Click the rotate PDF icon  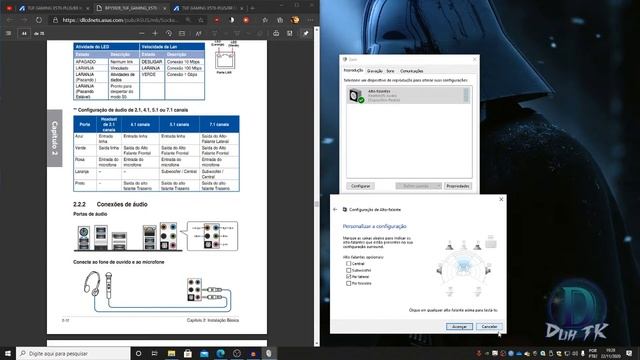pyautogui.click(x=169, y=33)
